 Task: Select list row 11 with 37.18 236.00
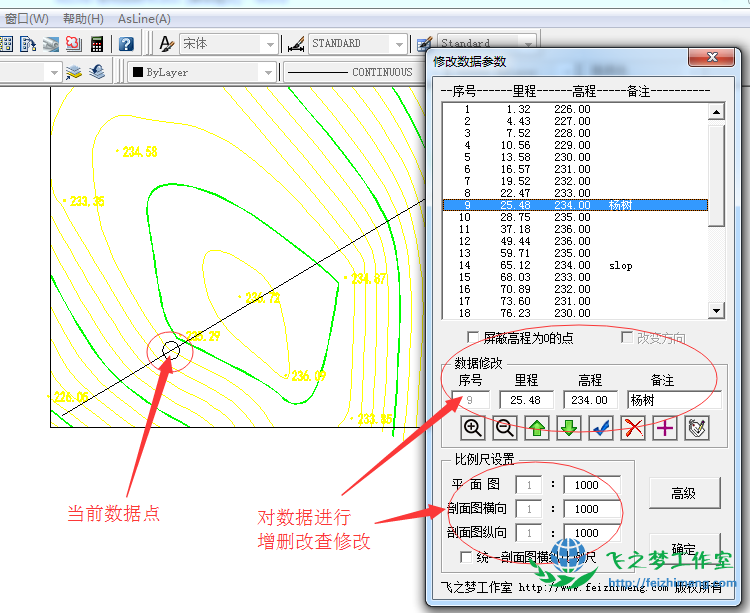575,230
